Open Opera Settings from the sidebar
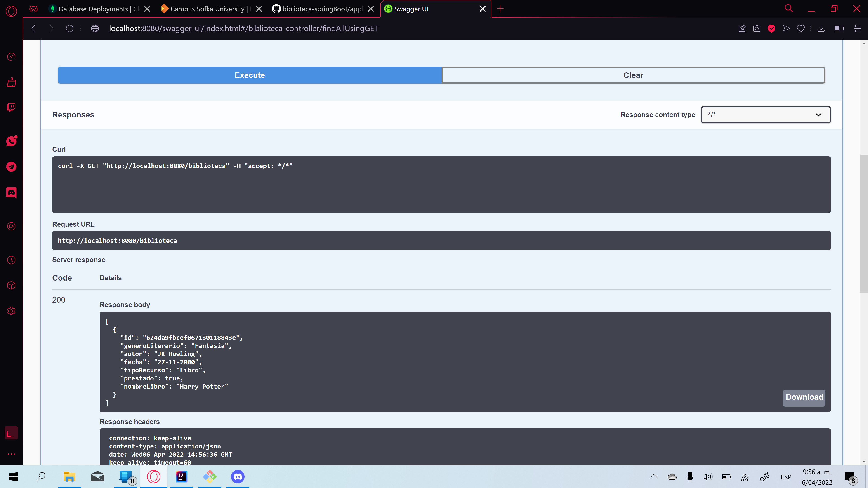 click(11, 311)
